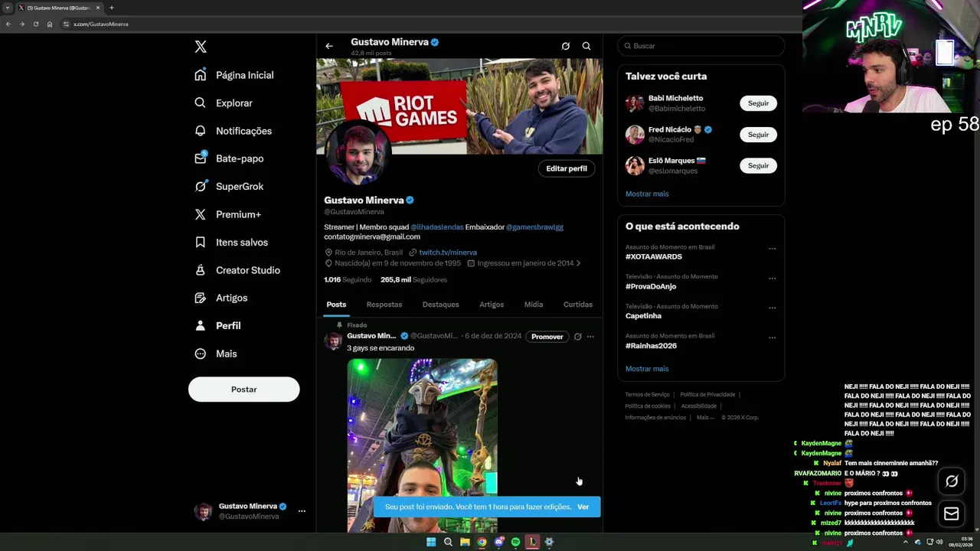The image size is (980, 551).
Task: Open Windows Start button
Action: [431, 542]
